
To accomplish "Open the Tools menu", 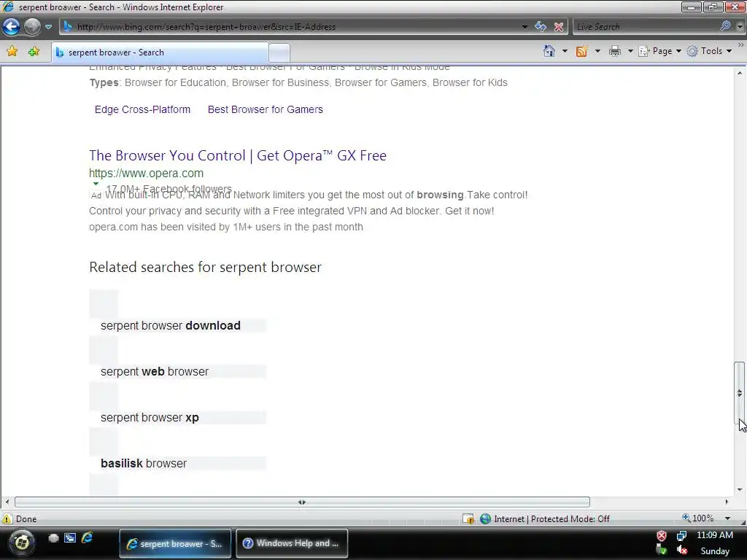I will click(709, 51).
